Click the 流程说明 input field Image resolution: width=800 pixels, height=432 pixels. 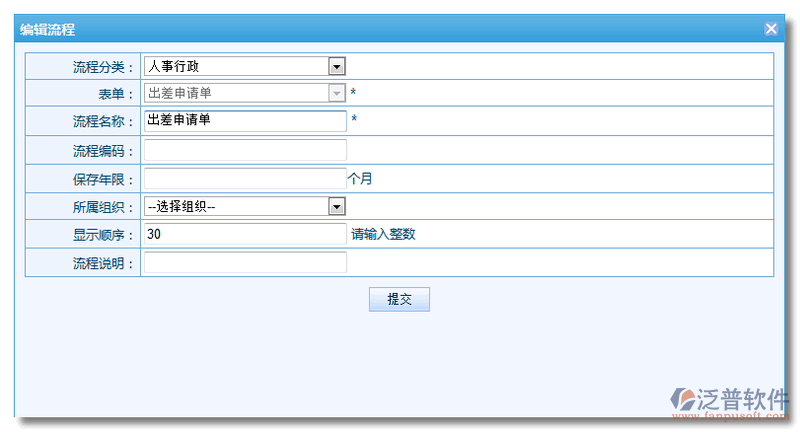coord(245,262)
